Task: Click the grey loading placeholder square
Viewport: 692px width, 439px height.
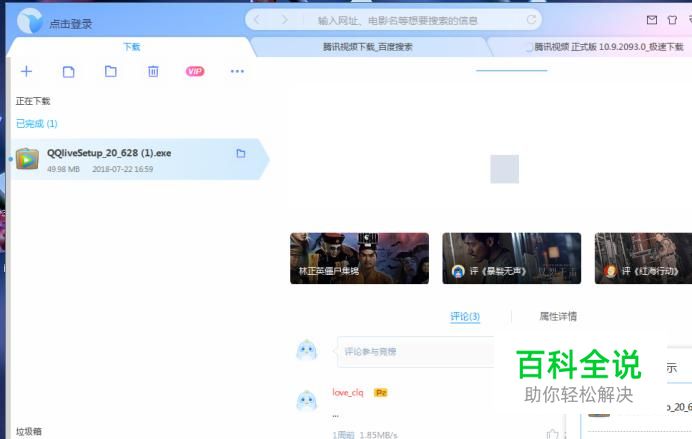Action: click(x=504, y=169)
